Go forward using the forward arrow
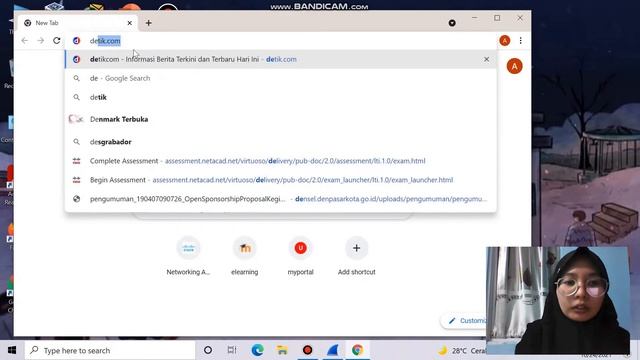Viewport: 640px width, 360px height. tap(40, 40)
